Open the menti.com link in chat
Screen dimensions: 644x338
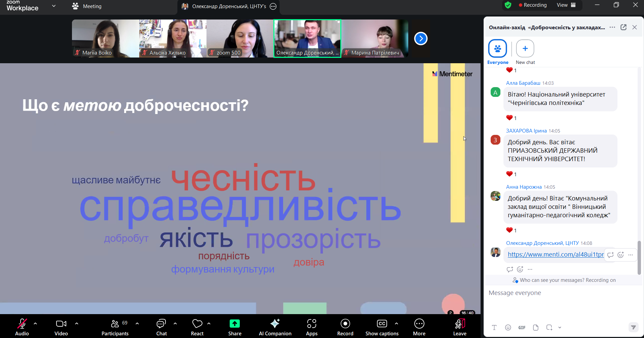tap(555, 254)
